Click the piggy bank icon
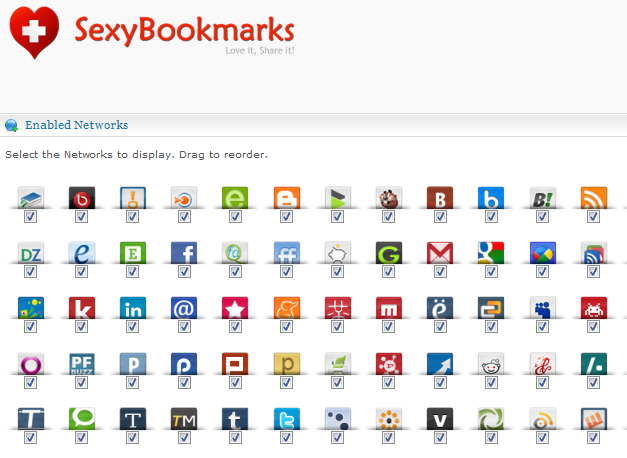The image size is (627, 458). click(337, 253)
